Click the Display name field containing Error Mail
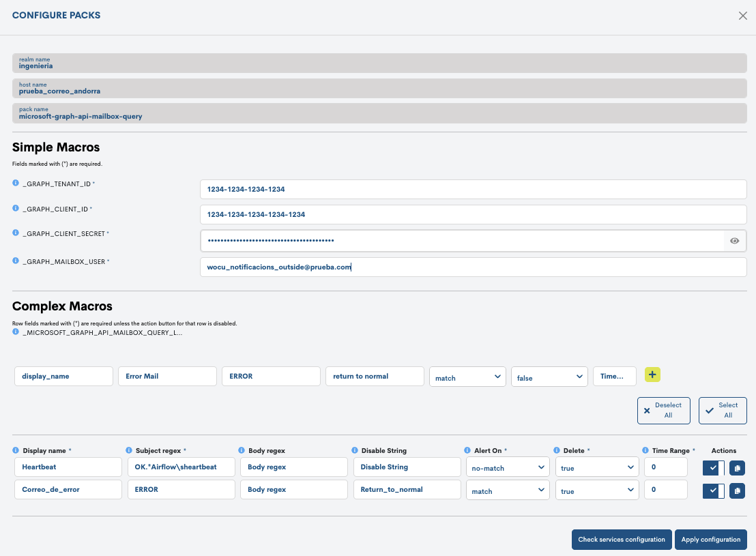The image size is (756, 556). 167,376
